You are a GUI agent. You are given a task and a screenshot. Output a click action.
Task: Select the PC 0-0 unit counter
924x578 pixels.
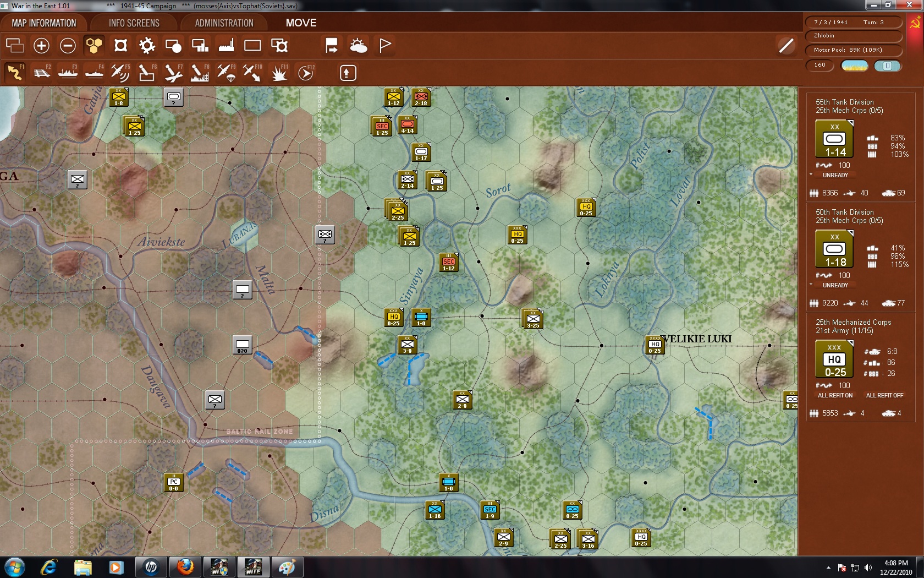173,483
